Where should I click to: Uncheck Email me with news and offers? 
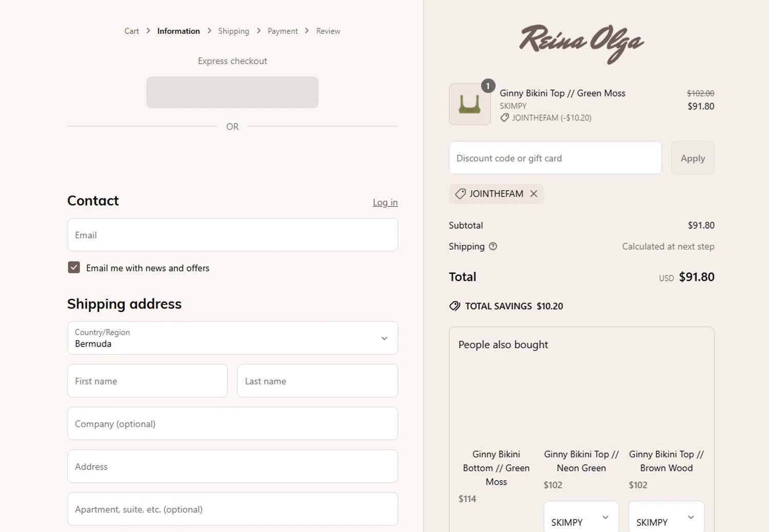74,268
